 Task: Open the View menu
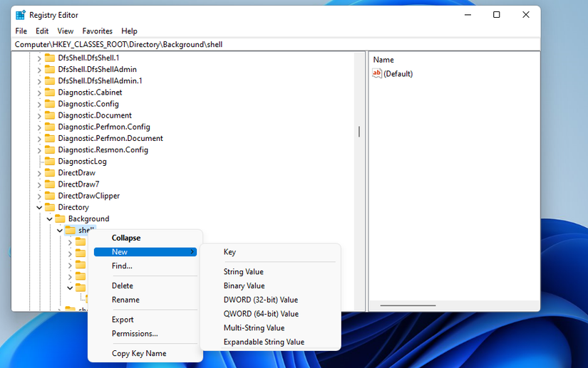point(66,31)
